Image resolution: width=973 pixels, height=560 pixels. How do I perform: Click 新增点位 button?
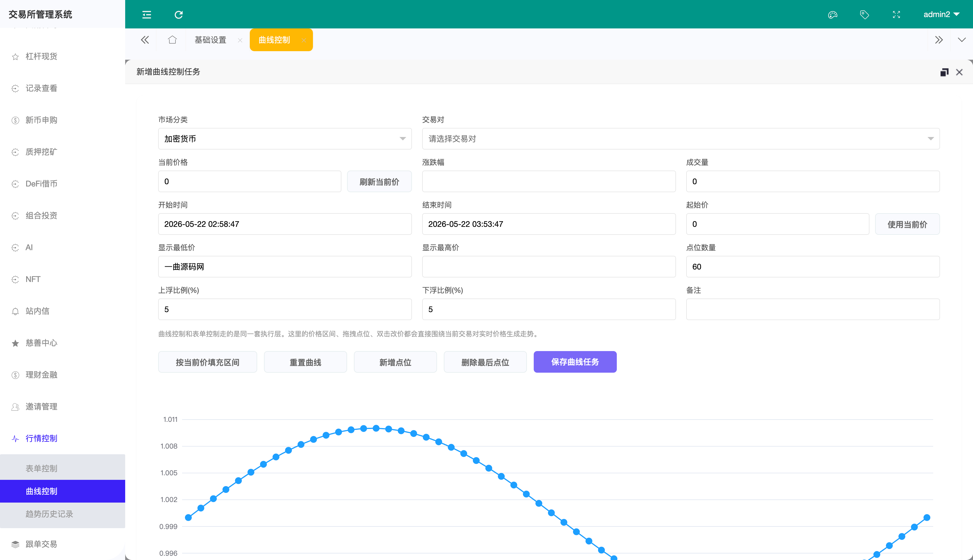coord(395,362)
